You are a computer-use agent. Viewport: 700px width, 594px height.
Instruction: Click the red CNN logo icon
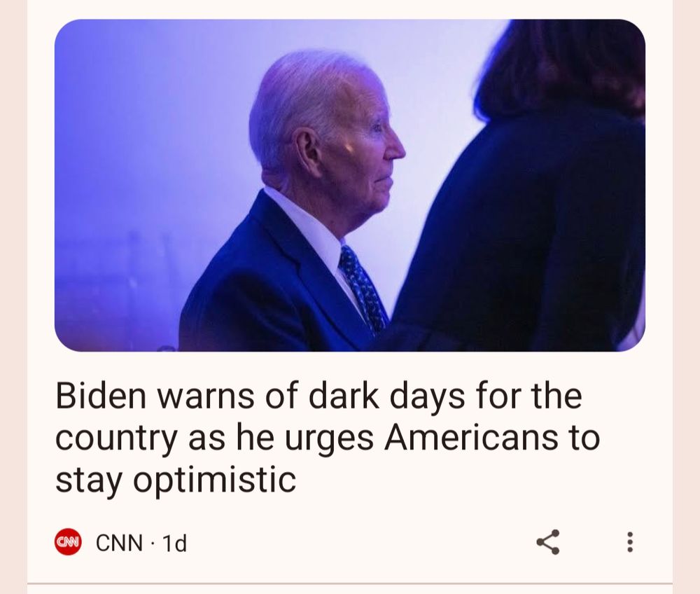point(68,543)
